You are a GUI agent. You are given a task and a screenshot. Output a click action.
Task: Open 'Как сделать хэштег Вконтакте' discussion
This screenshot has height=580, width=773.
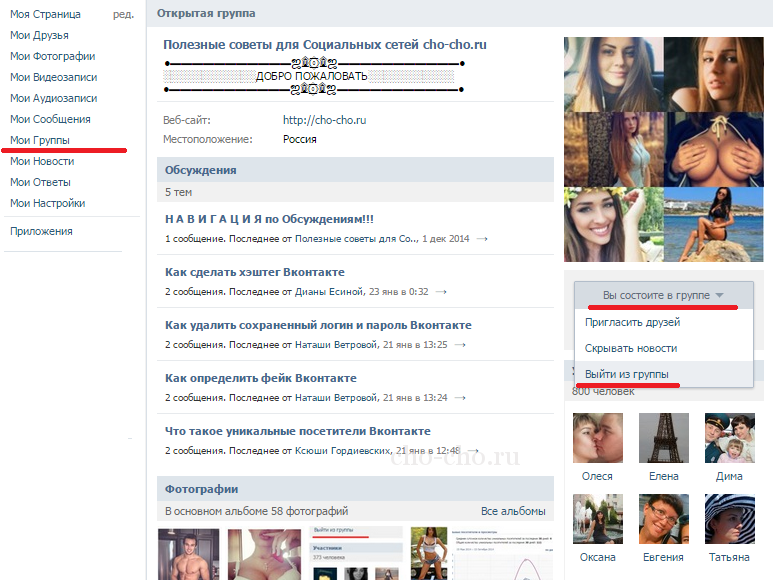pos(254,272)
